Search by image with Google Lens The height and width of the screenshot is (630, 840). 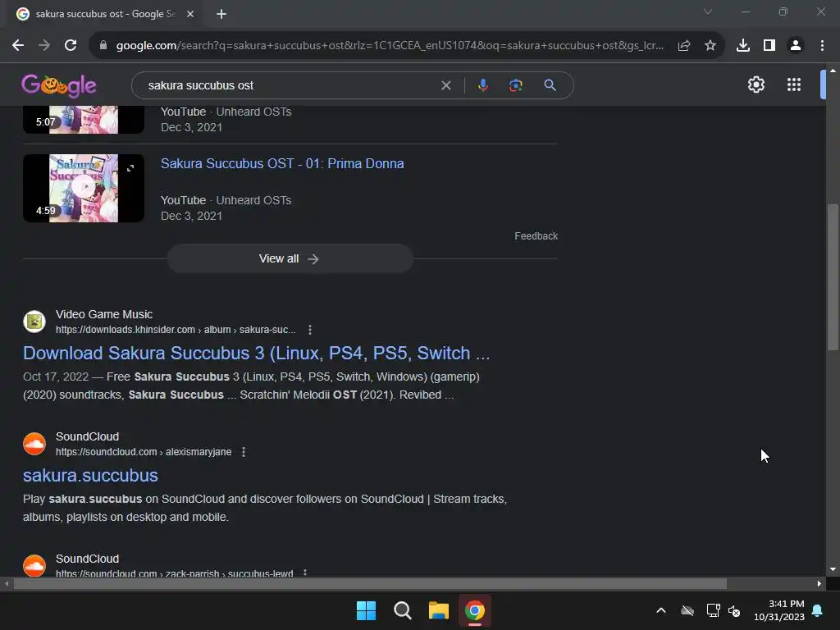[x=515, y=85]
